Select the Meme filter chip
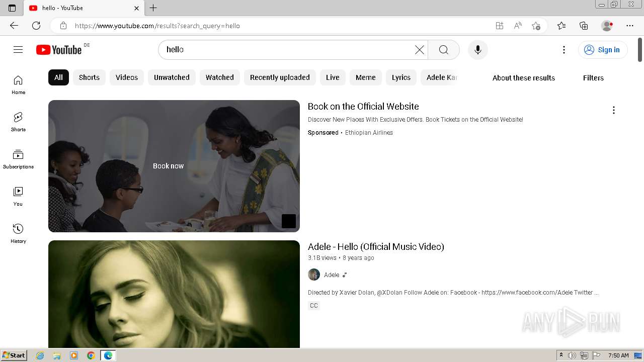Viewport: 644px width, 362px height. tap(366, 77)
